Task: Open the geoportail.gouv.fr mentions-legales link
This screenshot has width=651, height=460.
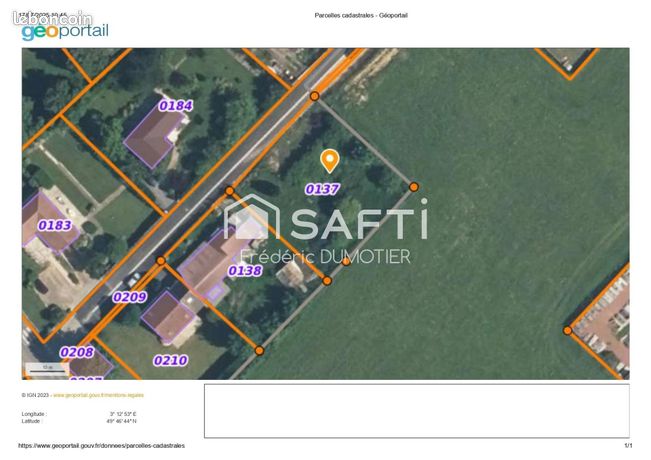Action: [x=98, y=395]
